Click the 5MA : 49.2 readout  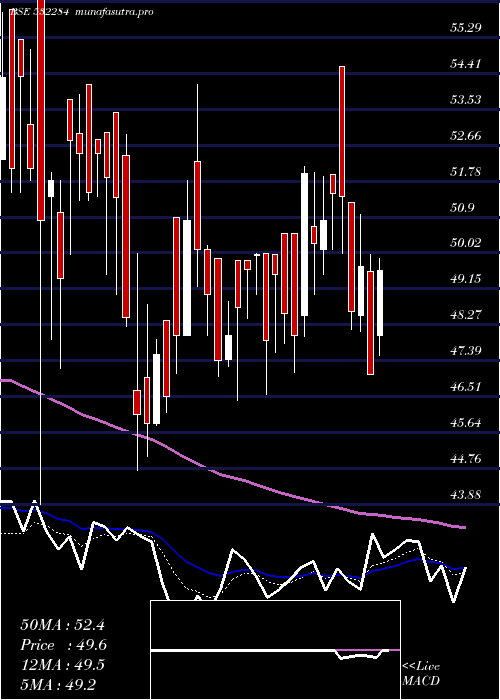(58, 685)
